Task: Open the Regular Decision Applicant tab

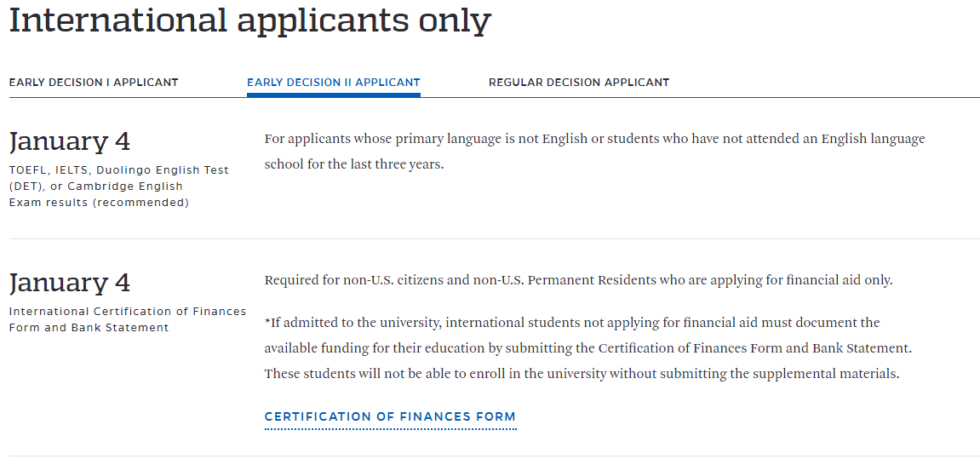Action: tap(579, 83)
